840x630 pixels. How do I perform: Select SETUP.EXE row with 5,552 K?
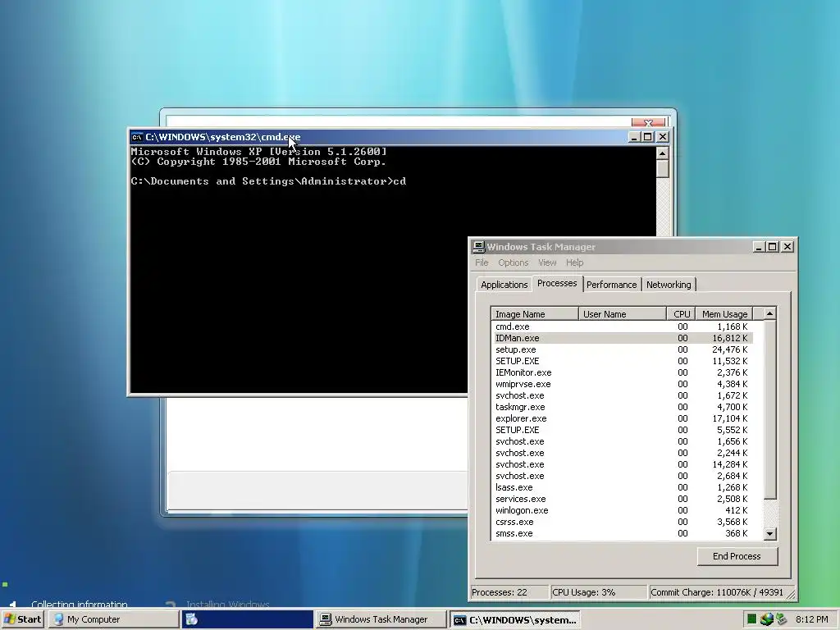pyautogui.click(x=622, y=430)
